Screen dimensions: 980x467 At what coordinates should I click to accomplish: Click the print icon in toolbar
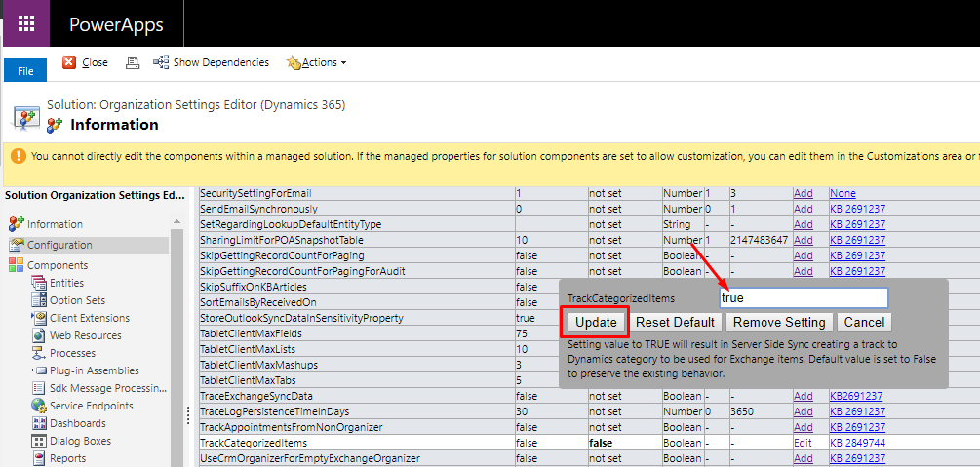pos(133,62)
